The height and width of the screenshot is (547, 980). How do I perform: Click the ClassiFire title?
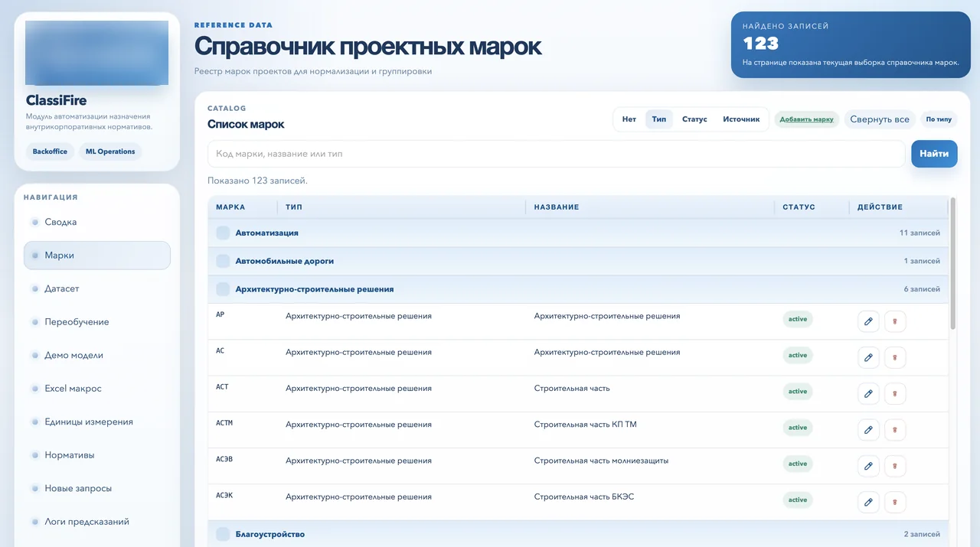(56, 100)
